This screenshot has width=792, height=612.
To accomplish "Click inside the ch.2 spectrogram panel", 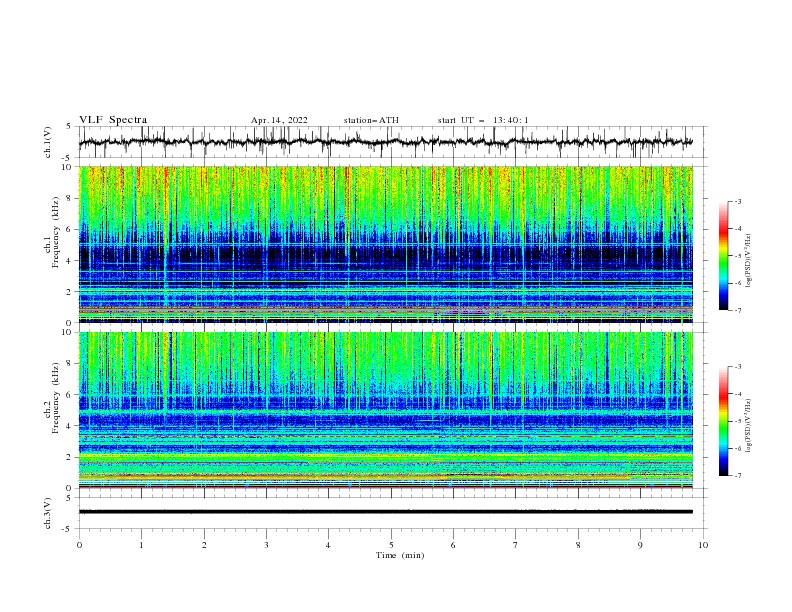I will pos(386,410).
